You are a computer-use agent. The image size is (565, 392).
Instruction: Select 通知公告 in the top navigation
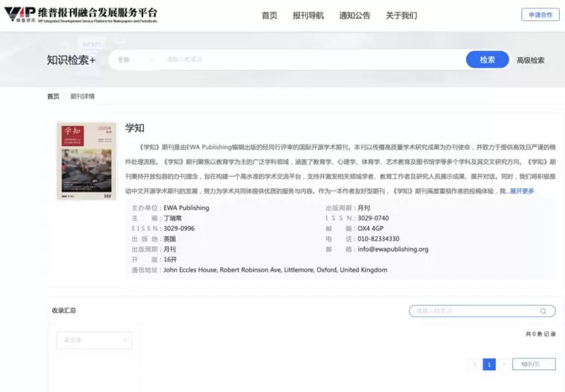354,15
